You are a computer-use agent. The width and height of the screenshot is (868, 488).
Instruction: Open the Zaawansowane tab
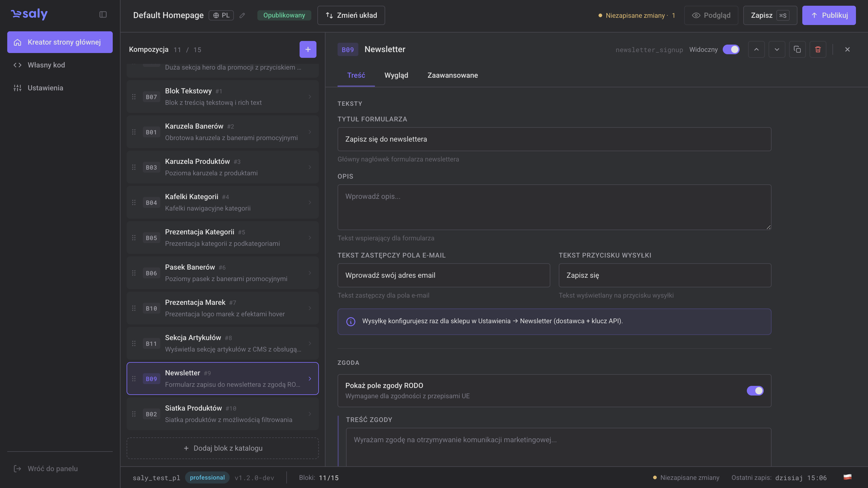pyautogui.click(x=452, y=75)
